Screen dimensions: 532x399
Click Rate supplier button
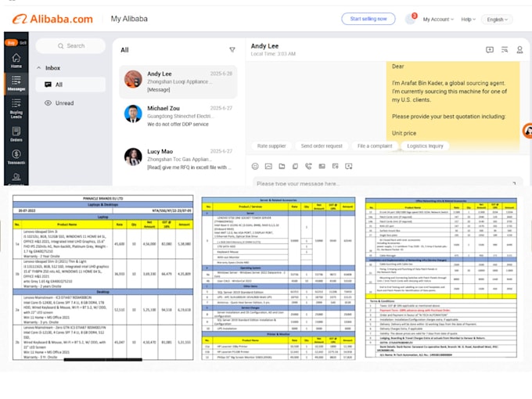click(x=271, y=146)
